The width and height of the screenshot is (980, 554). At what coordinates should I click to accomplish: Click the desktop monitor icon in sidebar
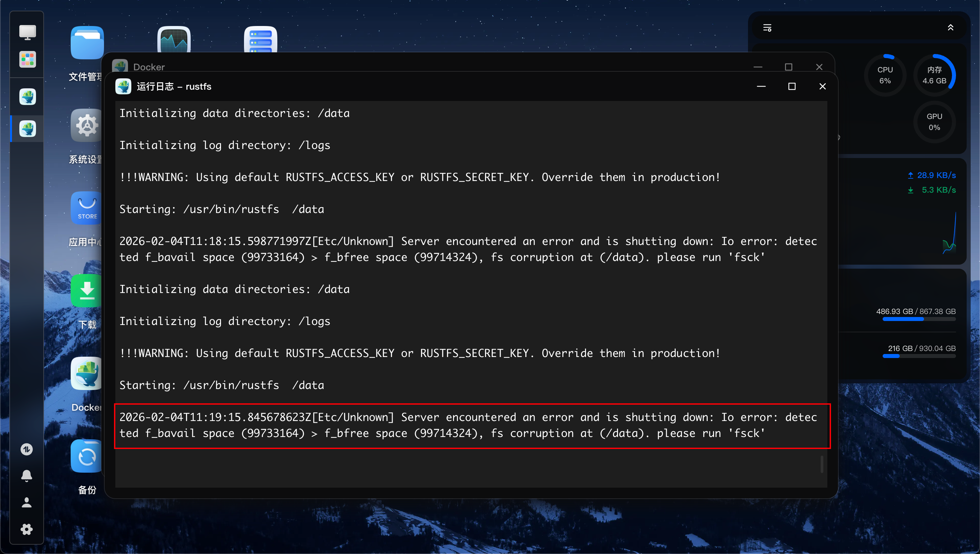click(27, 32)
